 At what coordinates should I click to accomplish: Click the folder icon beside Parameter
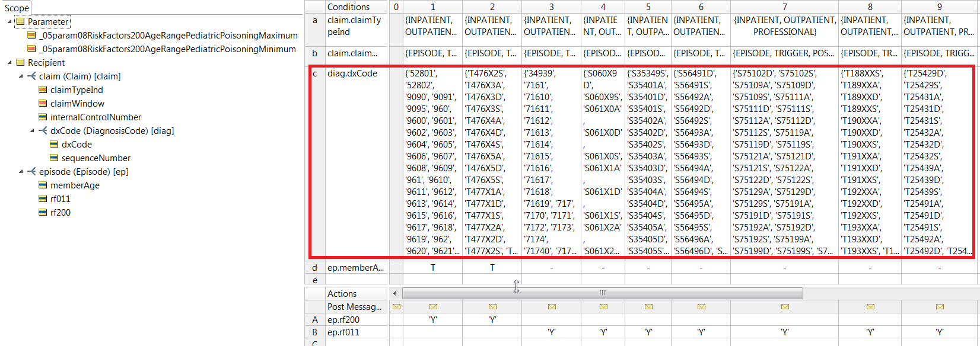20,22
